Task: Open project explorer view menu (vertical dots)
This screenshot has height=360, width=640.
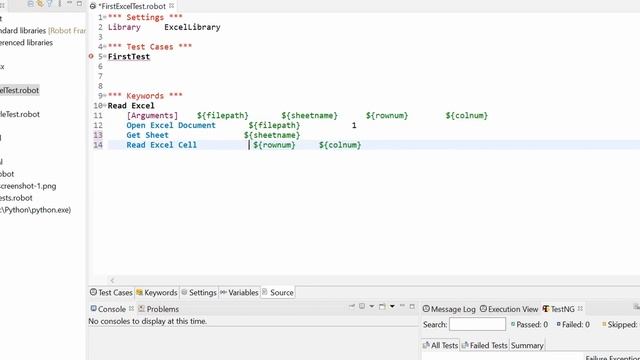Action: (x=60, y=4)
